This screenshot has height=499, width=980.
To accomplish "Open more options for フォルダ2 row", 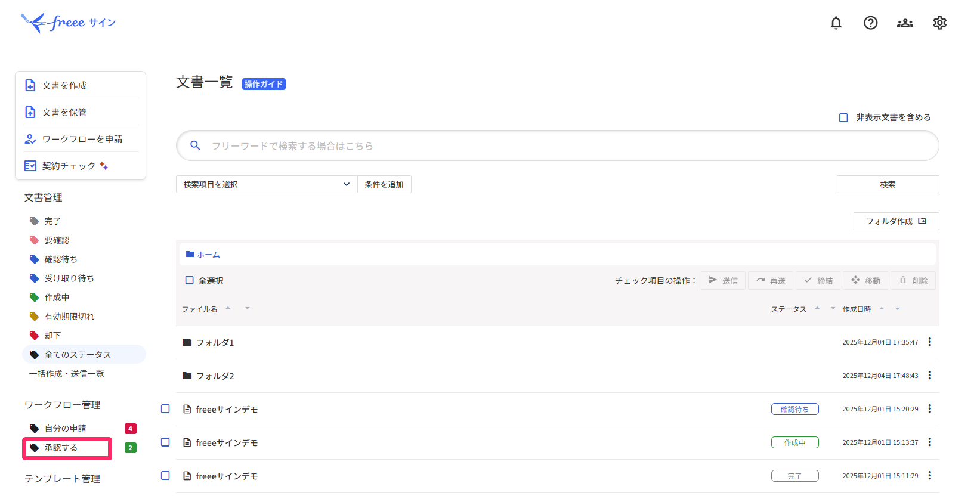I will 930,376.
